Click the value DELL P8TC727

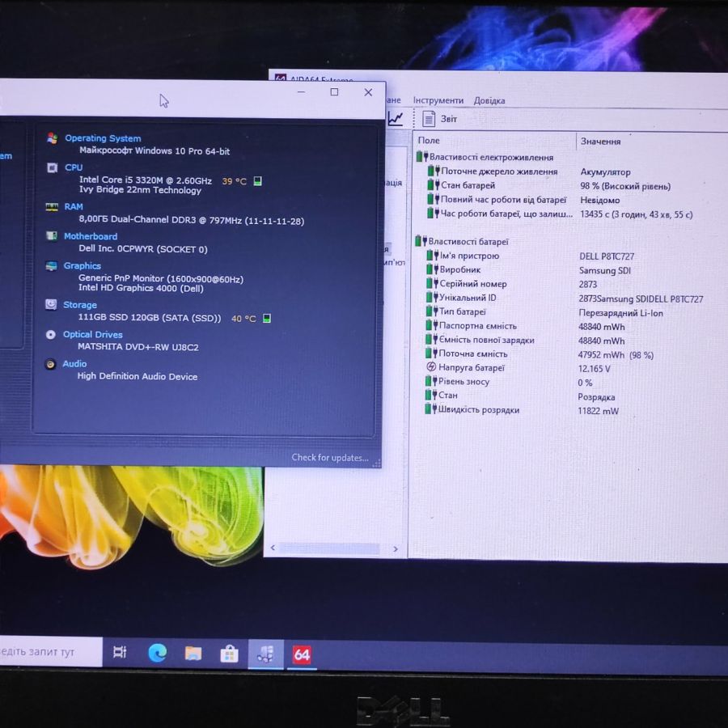pos(607,256)
